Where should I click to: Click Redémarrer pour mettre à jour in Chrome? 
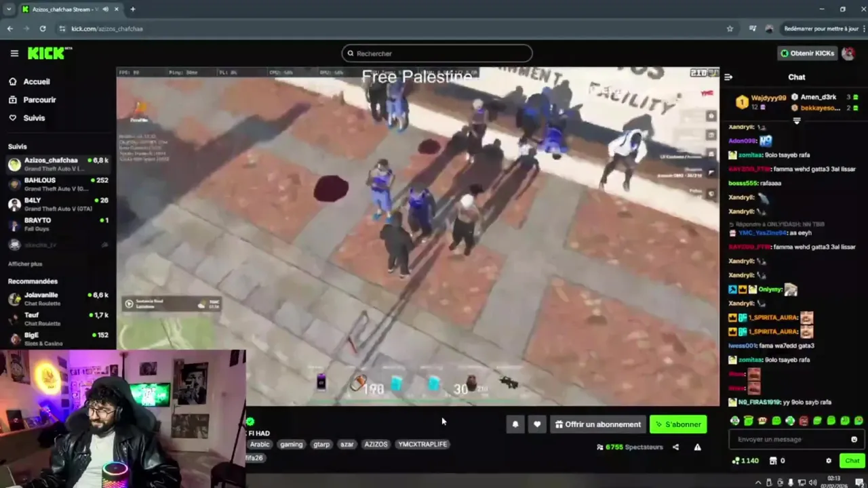824,28
